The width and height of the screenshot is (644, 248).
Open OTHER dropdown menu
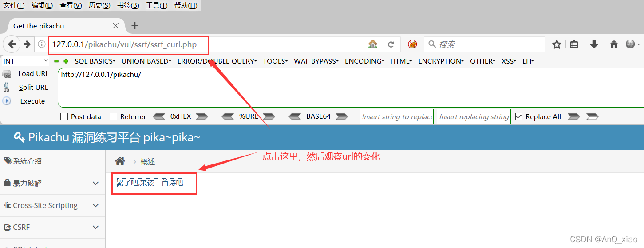[482, 61]
